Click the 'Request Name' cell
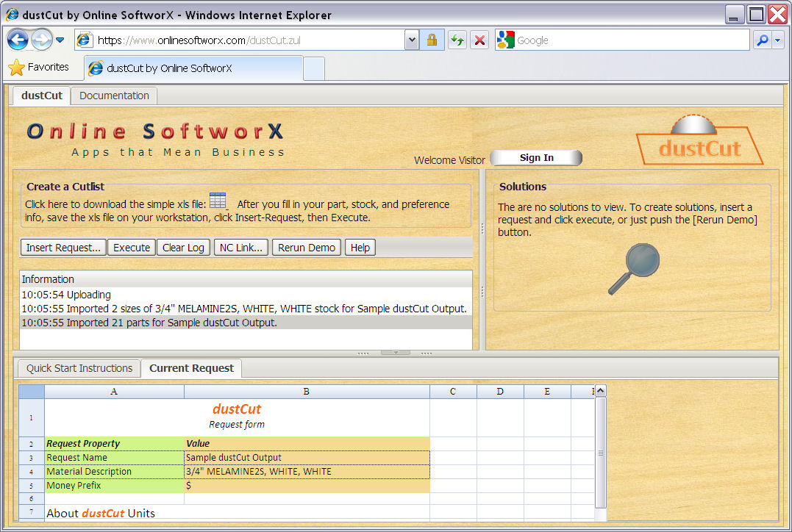This screenshot has height=532, width=792. click(114, 458)
